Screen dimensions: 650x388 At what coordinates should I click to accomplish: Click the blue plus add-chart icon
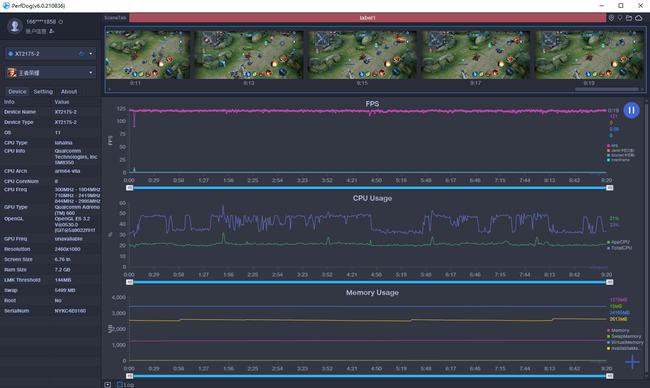click(633, 361)
